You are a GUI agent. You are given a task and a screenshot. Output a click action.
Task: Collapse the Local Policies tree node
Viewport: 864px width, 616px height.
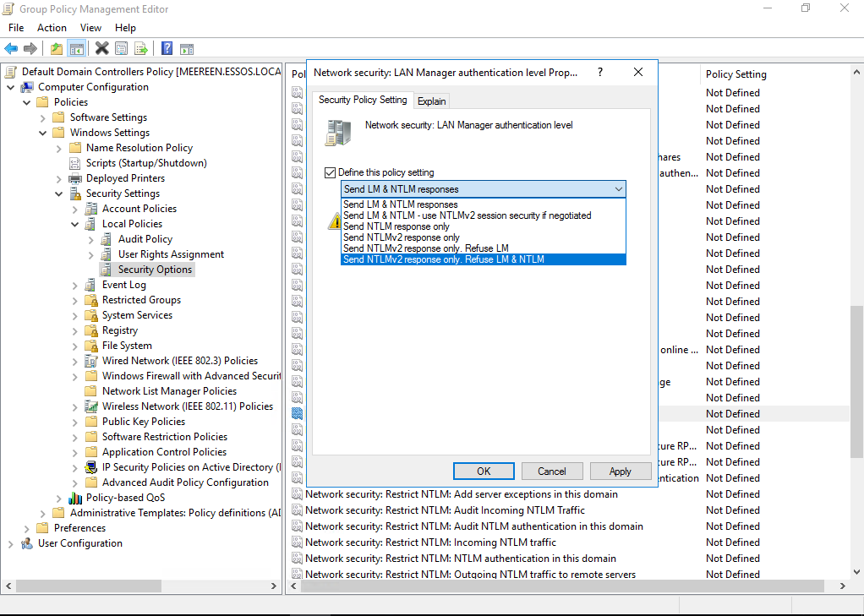pos(75,224)
